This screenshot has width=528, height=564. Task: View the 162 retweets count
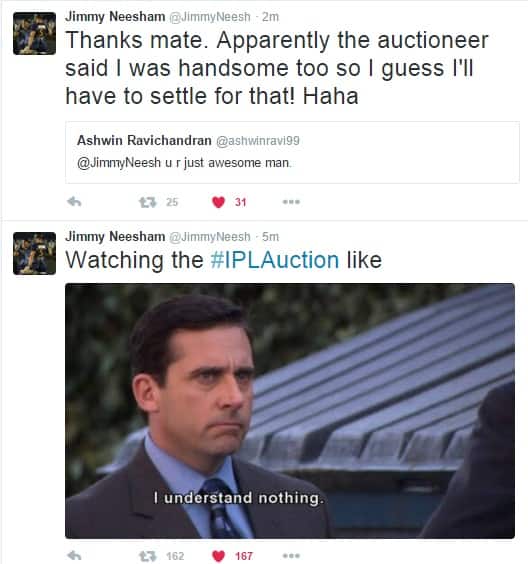pos(175,556)
